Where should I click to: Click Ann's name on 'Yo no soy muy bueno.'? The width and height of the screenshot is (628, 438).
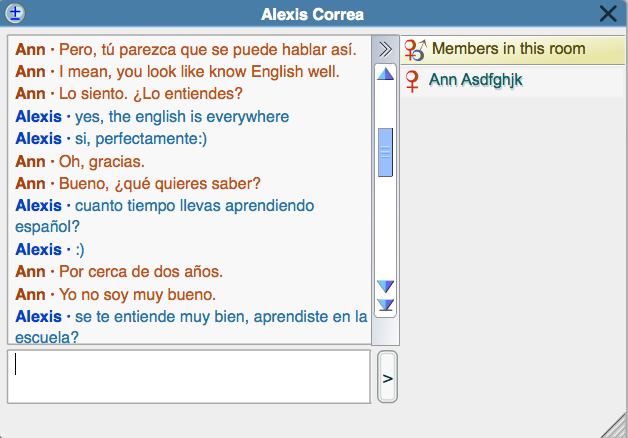[31, 295]
